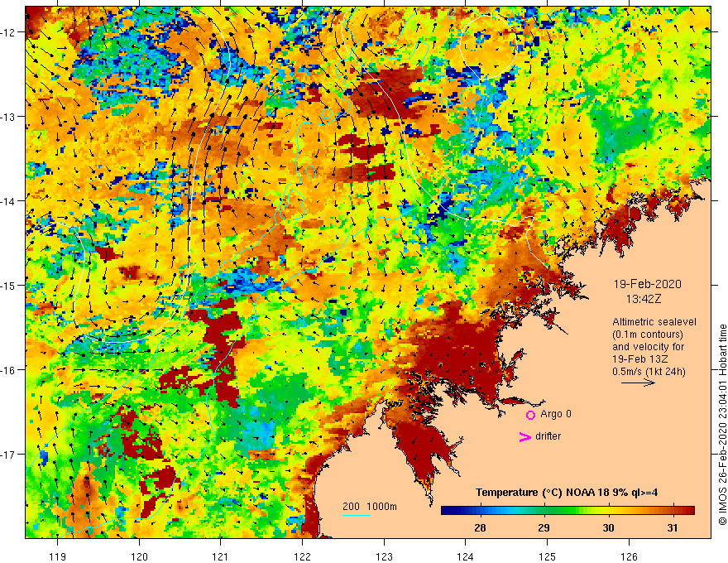Click the '0.5m/s (1kt 24h)' text
This screenshot has width=728, height=563.
coord(649,372)
